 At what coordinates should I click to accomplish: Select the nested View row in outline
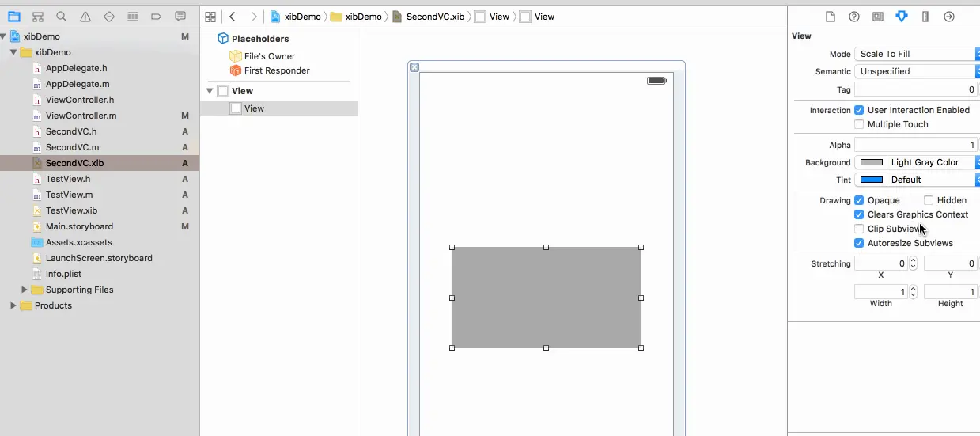coord(278,108)
